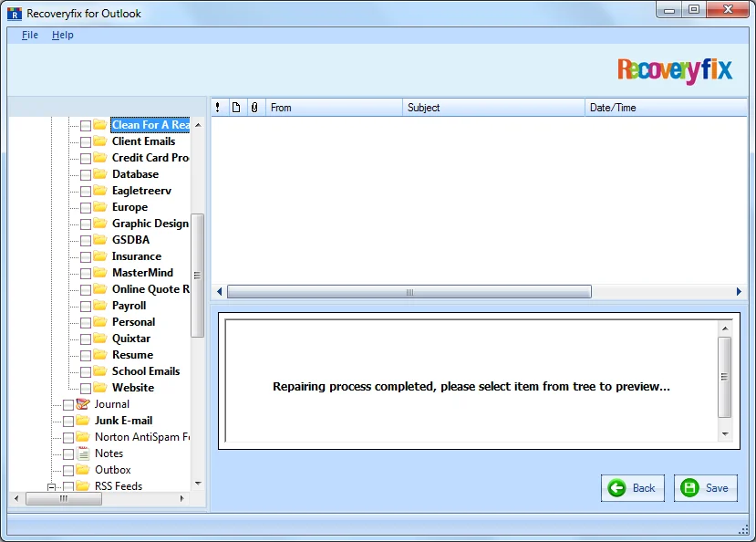756x542 pixels.
Task: Select the Insurance folder label
Action: point(137,256)
